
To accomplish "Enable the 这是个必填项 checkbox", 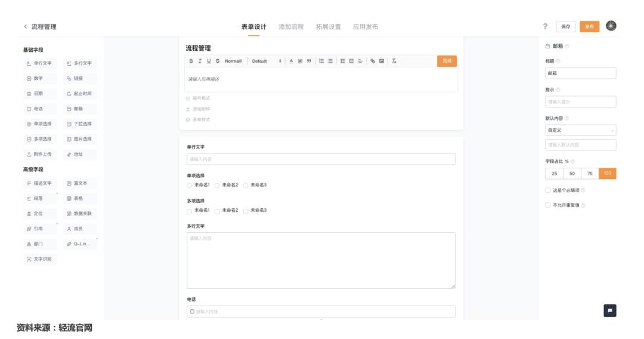I will point(547,190).
